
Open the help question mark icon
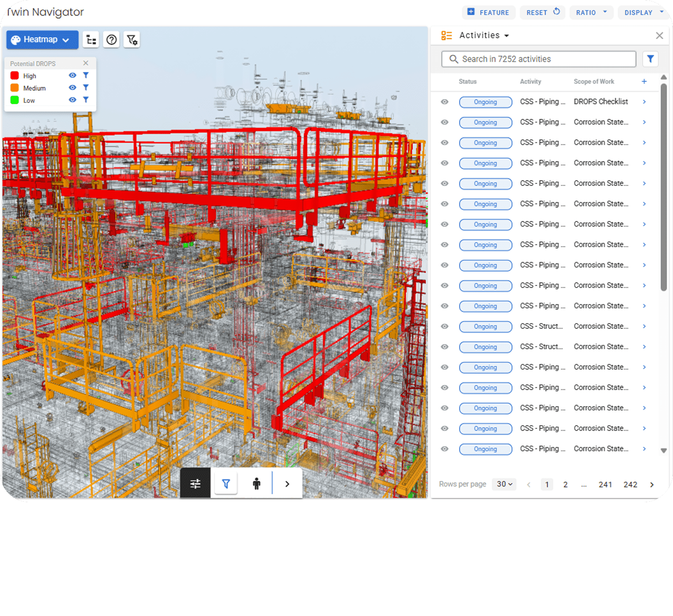coord(112,40)
